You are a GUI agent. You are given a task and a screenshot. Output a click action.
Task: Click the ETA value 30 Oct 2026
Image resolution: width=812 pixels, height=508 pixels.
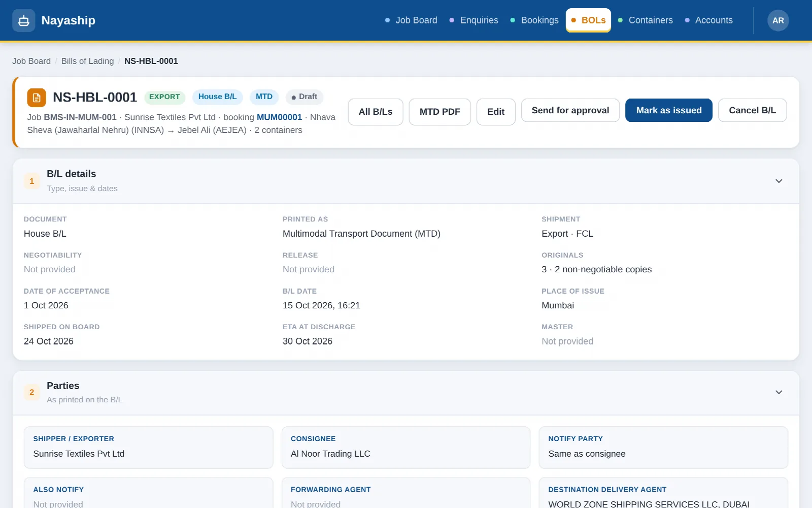308,341
